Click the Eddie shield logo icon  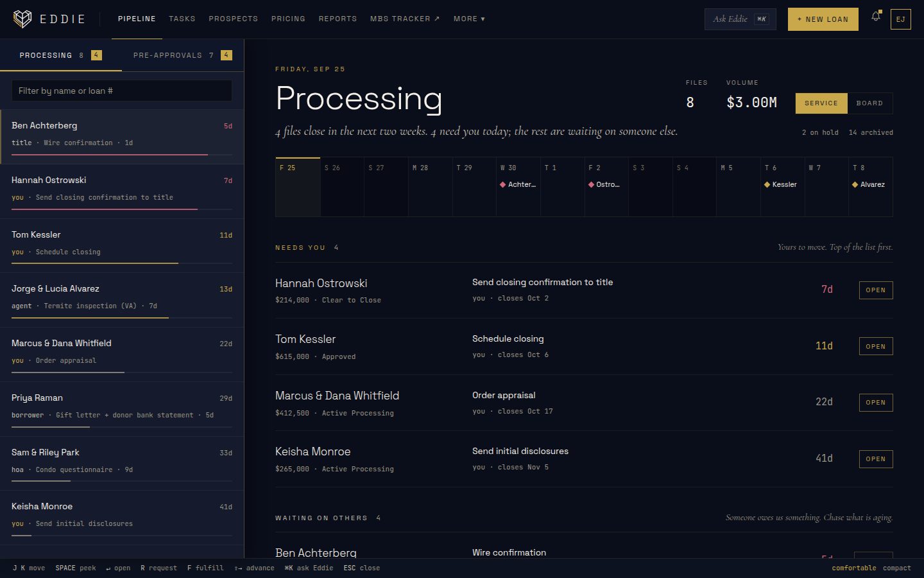click(x=22, y=19)
